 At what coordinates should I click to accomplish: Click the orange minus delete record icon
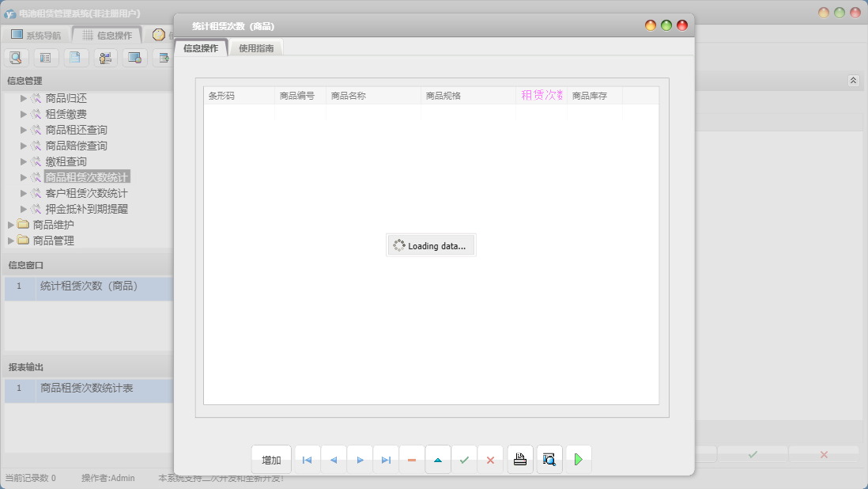412,460
